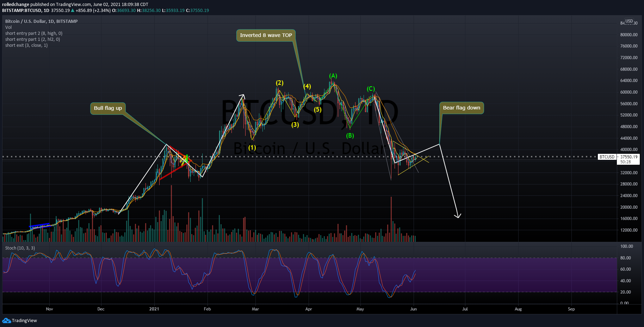Select yellow wave label (4)
This screenshot has width=644, height=327.
307,86
